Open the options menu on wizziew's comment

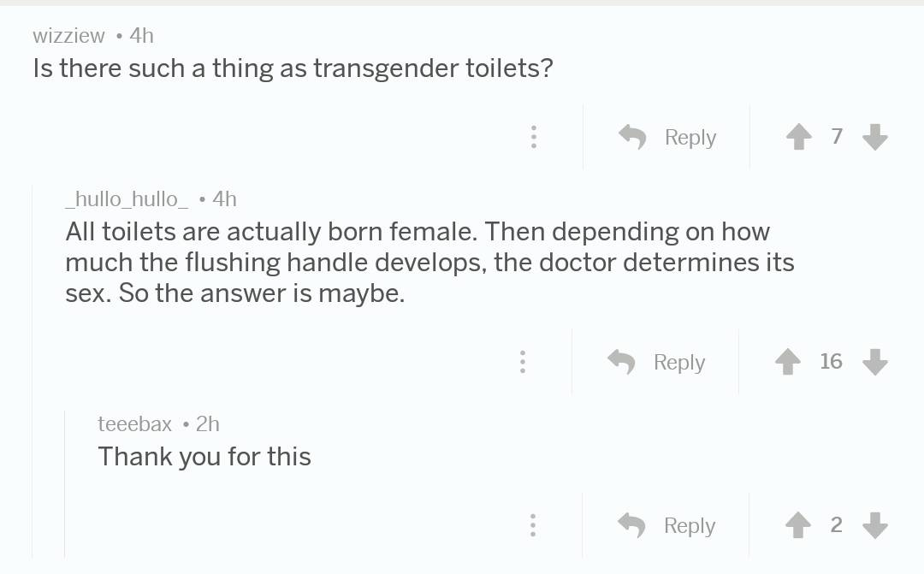534,137
